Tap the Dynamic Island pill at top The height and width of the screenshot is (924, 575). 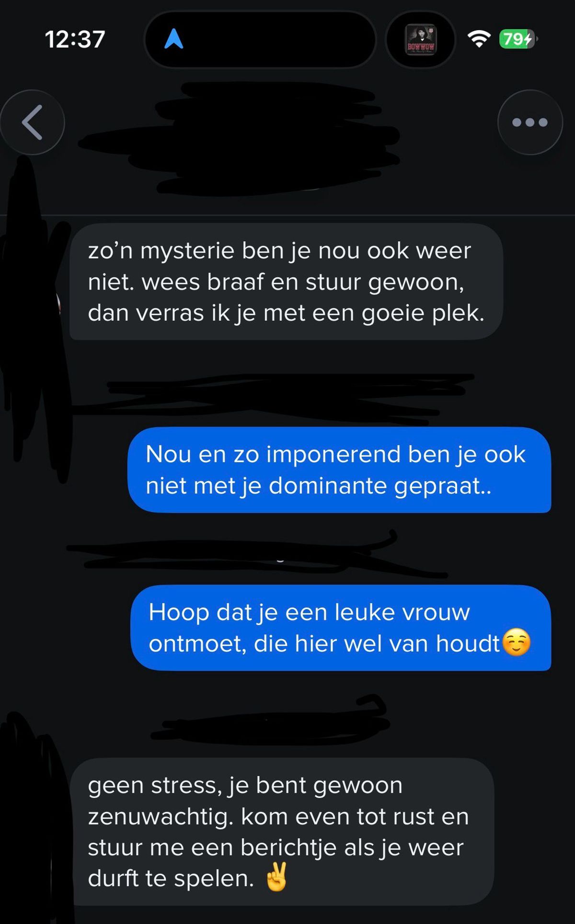[x=260, y=39]
